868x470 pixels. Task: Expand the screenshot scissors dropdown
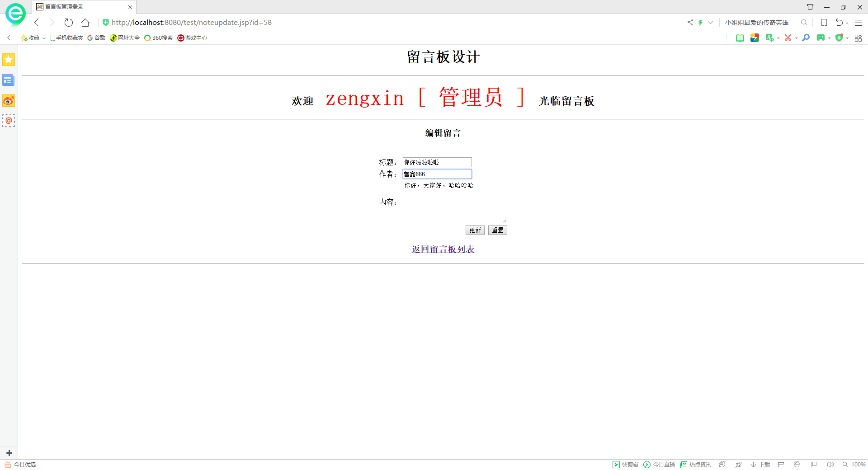(796, 38)
